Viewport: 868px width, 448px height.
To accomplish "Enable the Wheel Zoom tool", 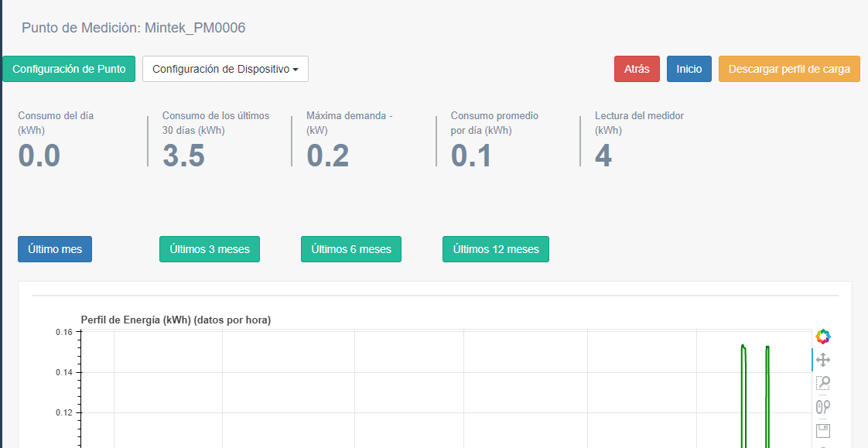I will pyautogui.click(x=823, y=407).
